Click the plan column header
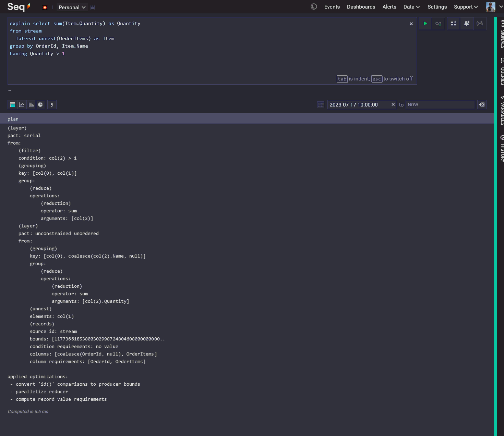This screenshot has width=504, height=436. point(13,119)
